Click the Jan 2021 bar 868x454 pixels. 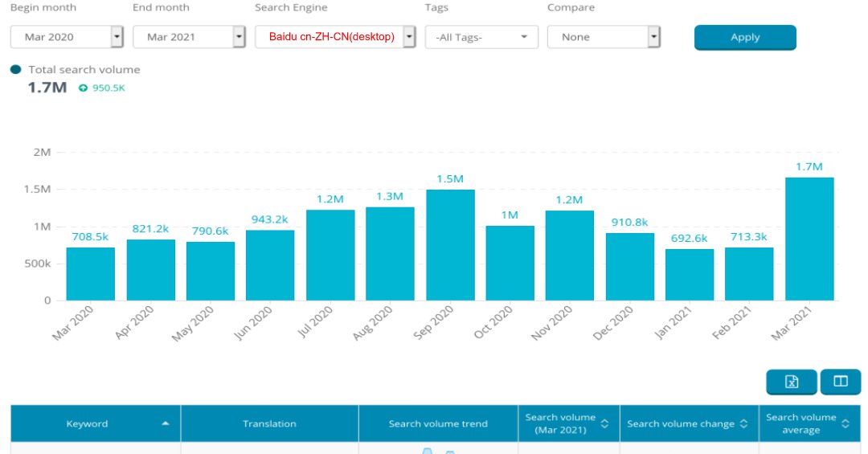click(x=690, y=275)
